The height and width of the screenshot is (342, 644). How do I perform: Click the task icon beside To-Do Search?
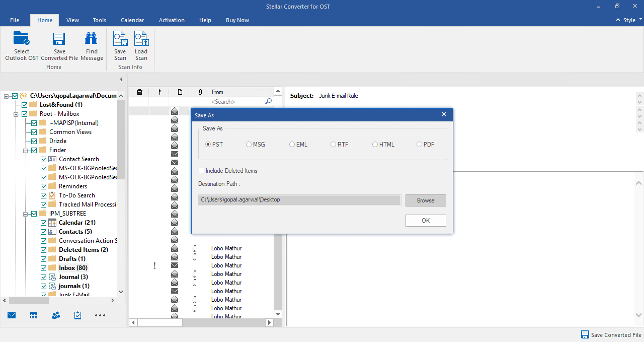(52, 195)
